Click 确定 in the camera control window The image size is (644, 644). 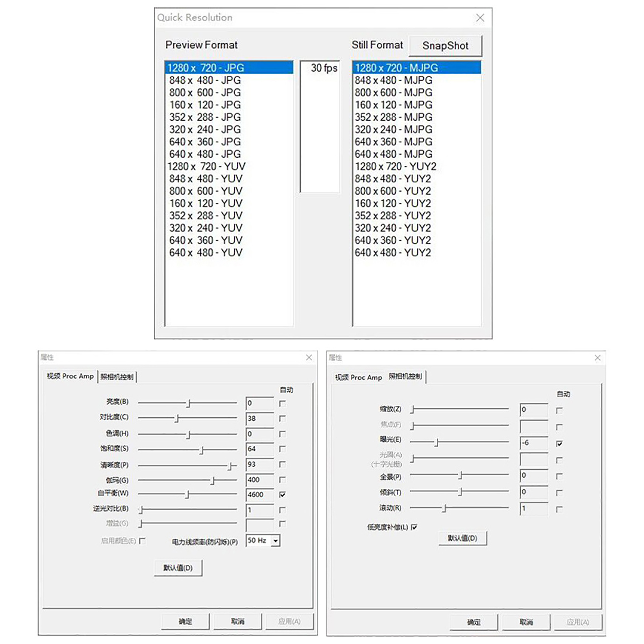[474, 622]
